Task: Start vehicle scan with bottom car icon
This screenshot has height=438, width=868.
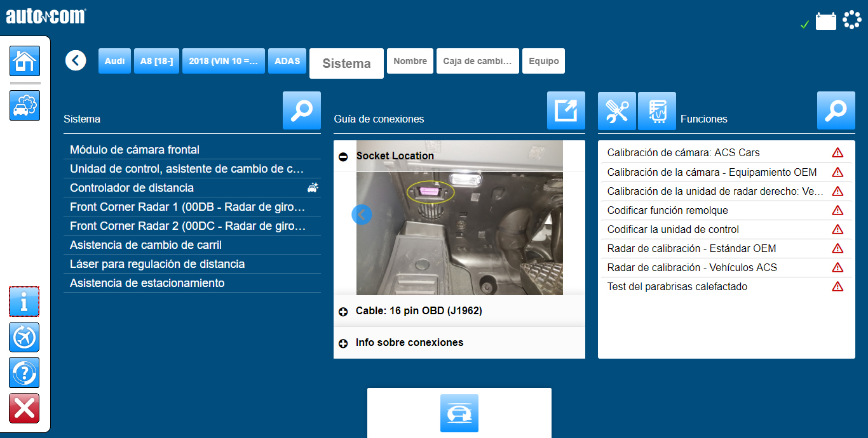Action: click(459, 413)
